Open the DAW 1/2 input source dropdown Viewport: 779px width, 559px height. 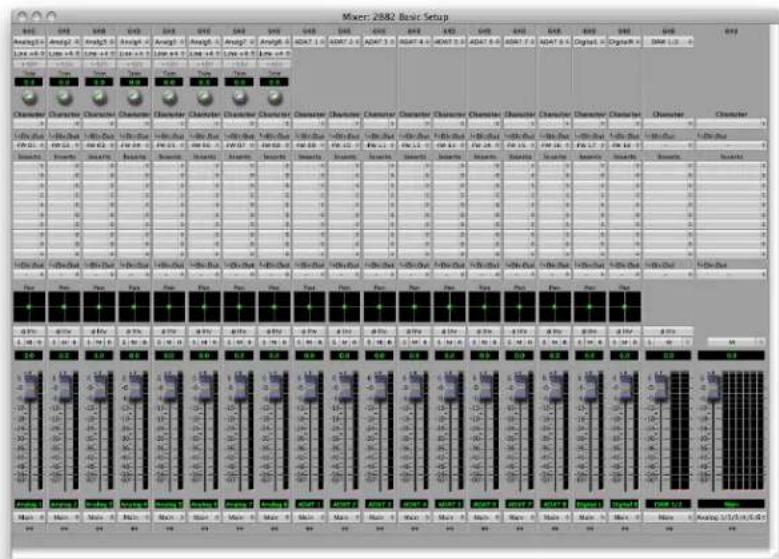668,42
